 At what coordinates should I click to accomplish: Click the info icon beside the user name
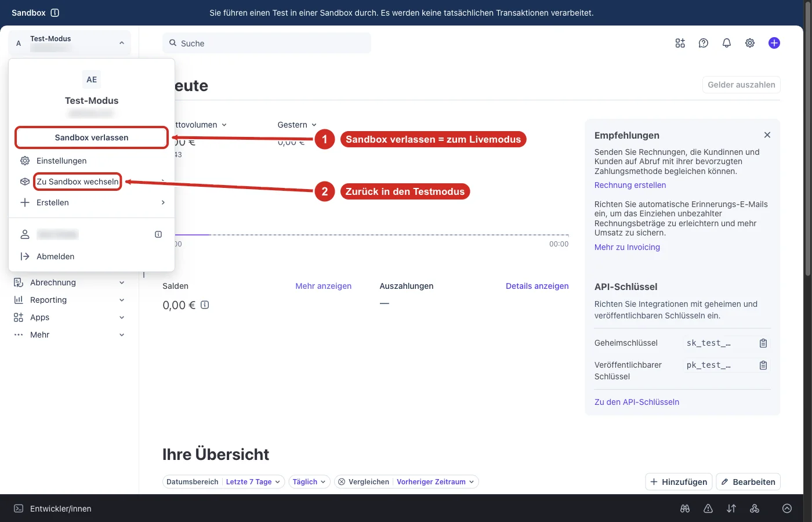(x=158, y=234)
